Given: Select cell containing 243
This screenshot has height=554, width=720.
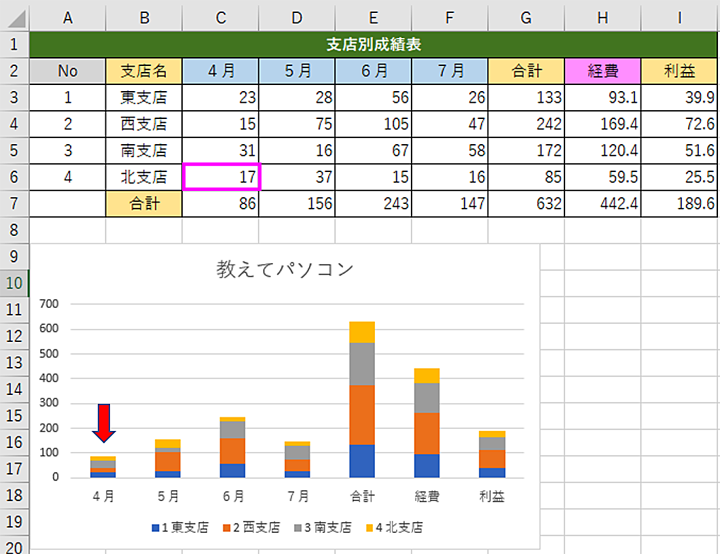Looking at the screenshot, I should pyautogui.click(x=373, y=204).
